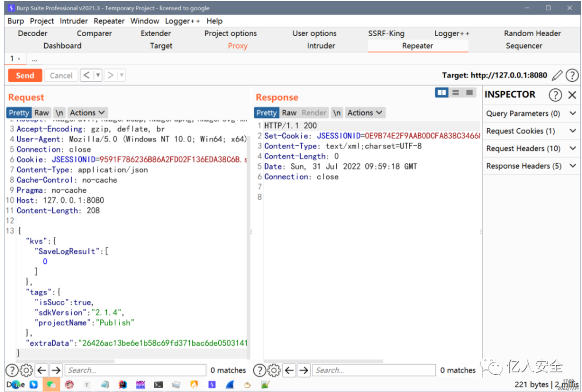Switch Response view to Render

pos(314,113)
